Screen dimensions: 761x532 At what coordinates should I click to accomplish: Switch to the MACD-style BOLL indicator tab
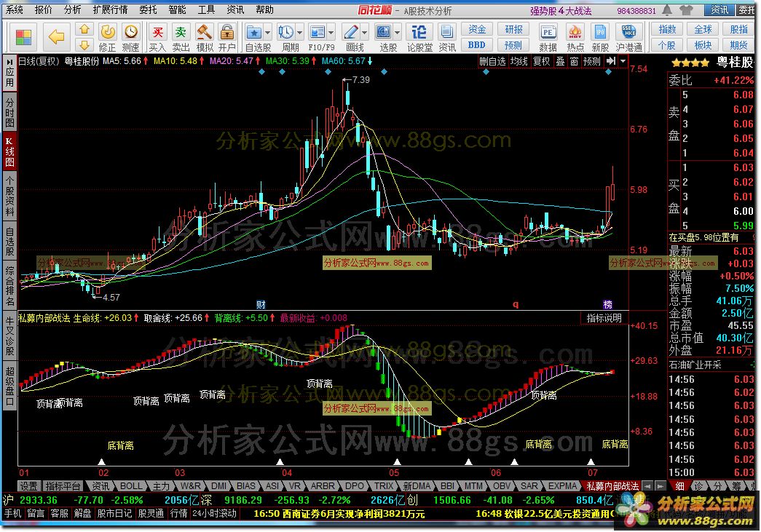tap(131, 486)
